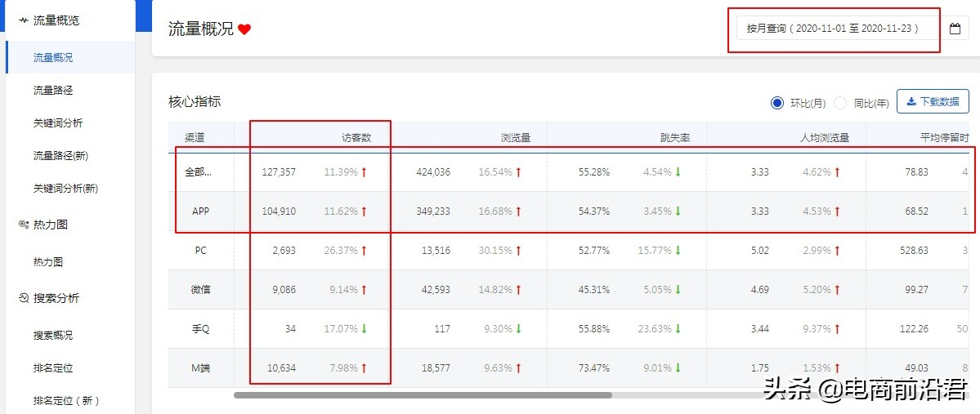Click 全部 row 访客数 red up arrow
This screenshot has width=980, height=414.
364,172
